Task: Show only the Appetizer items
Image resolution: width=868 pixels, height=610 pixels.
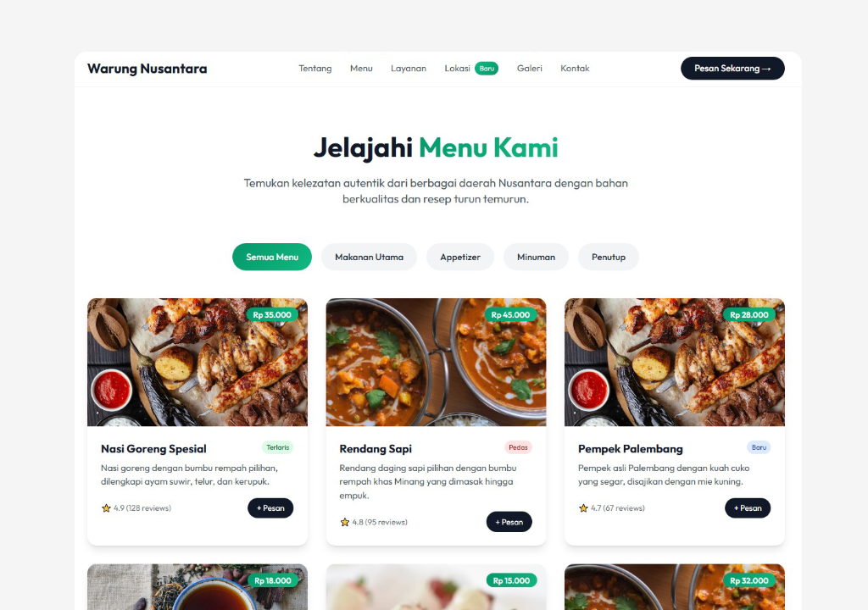Action: point(460,257)
